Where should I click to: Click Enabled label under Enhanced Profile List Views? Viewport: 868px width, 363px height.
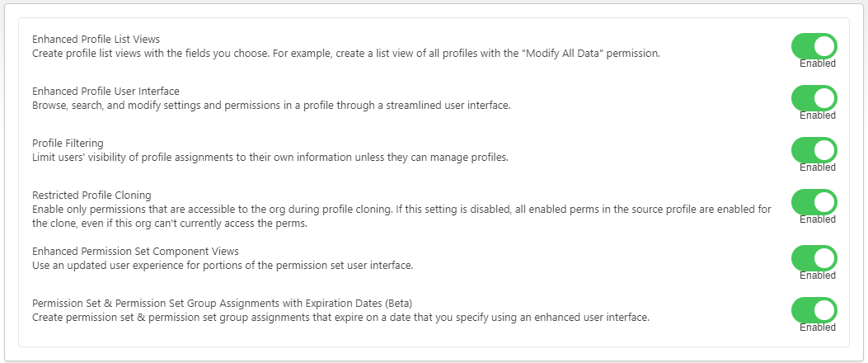(817, 64)
